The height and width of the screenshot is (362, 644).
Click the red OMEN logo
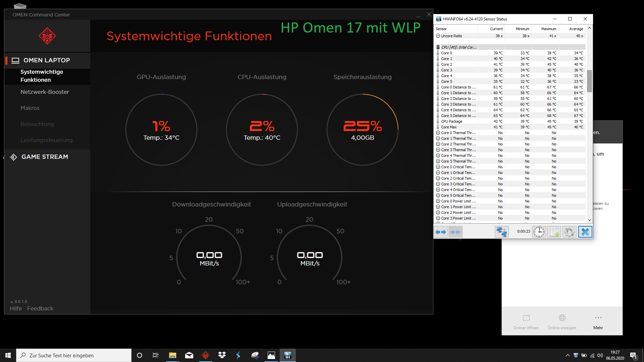pyautogui.click(x=47, y=36)
